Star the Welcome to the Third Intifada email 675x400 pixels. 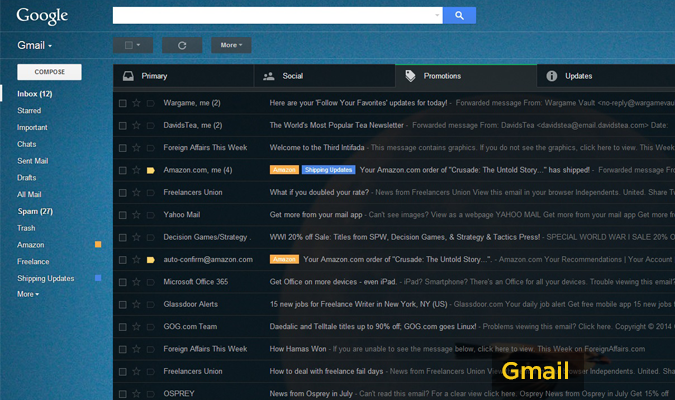pos(136,148)
